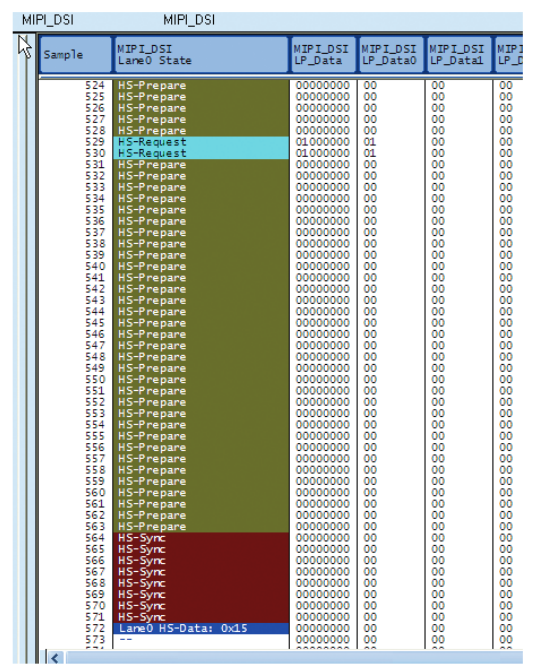Viewport: 543px width, 672px height.
Task: Click the second MIPI_DSI title label
Action: click(x=189, y=20)
